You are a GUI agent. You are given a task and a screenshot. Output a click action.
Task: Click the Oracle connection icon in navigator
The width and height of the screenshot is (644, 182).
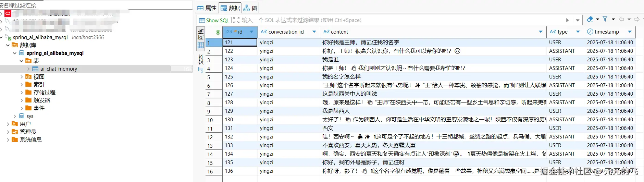(x=8, y=13)
